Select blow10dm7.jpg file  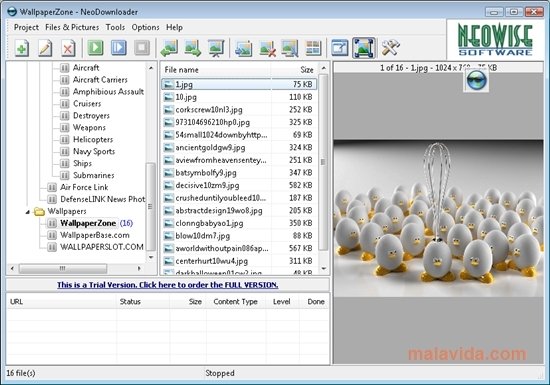pyautogui.click(x=239, y=236)
